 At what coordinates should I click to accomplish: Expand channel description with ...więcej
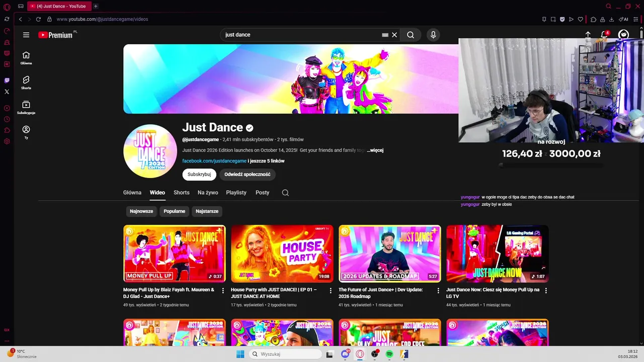coord(375,150)
